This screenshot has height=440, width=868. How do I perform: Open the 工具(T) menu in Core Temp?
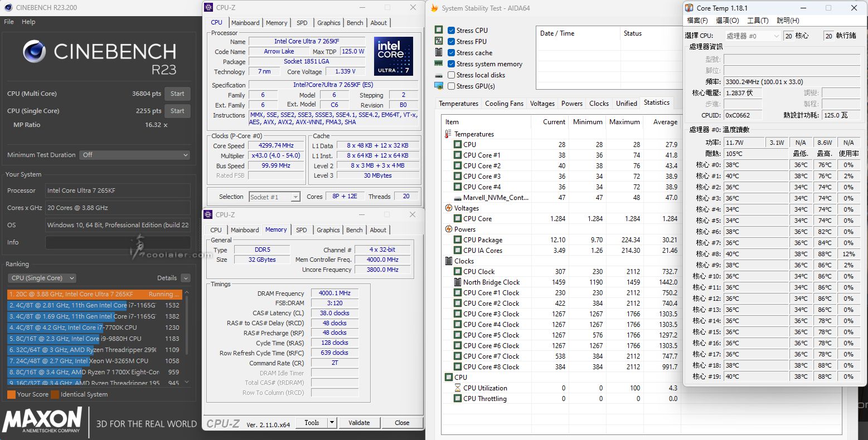(758, 21)
